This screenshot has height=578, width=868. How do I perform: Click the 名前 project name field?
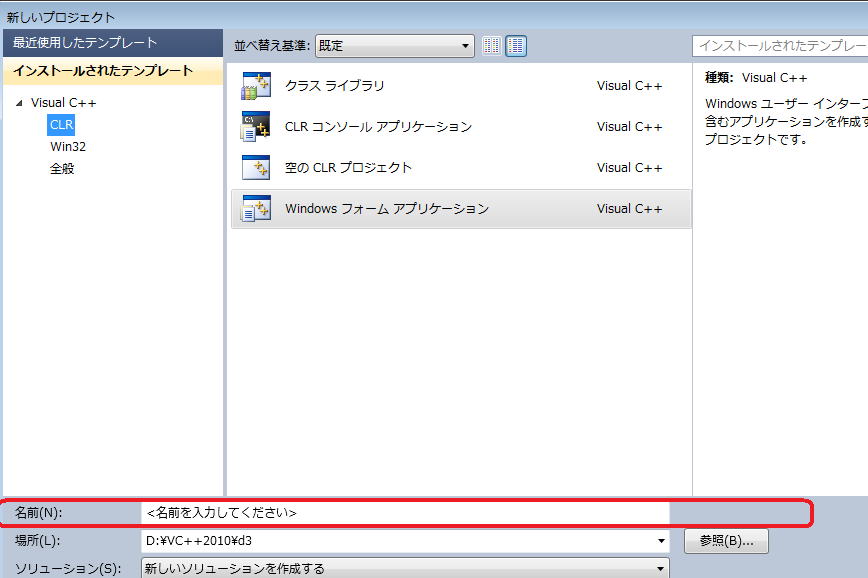pyautogui.click(x=405, y=513)
